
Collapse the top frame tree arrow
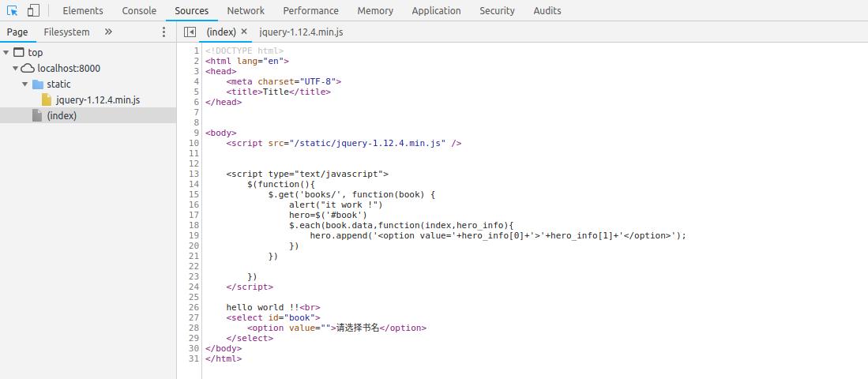coord(6,53)
